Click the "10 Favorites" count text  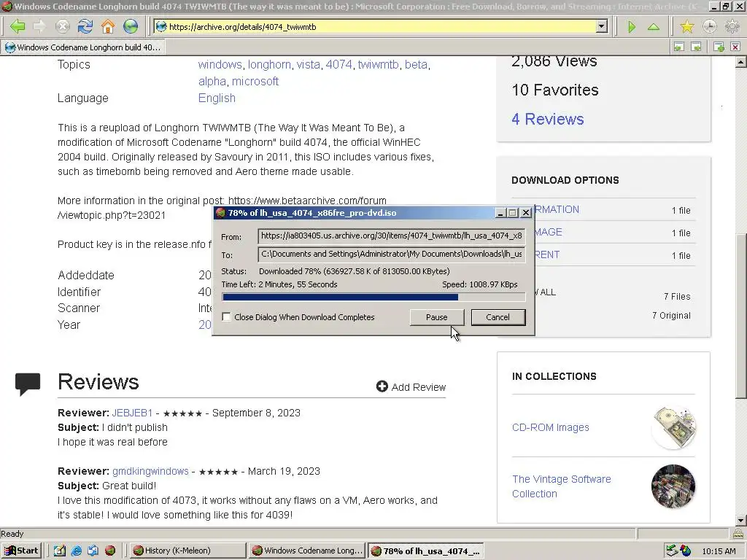(x=555, y=90)
